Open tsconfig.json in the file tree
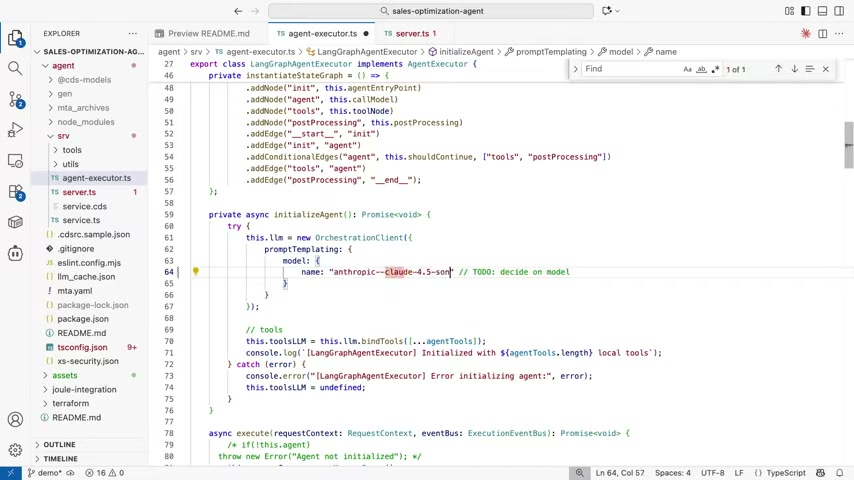This screenshot has height=480, width=854. click(x=82, y=347)
